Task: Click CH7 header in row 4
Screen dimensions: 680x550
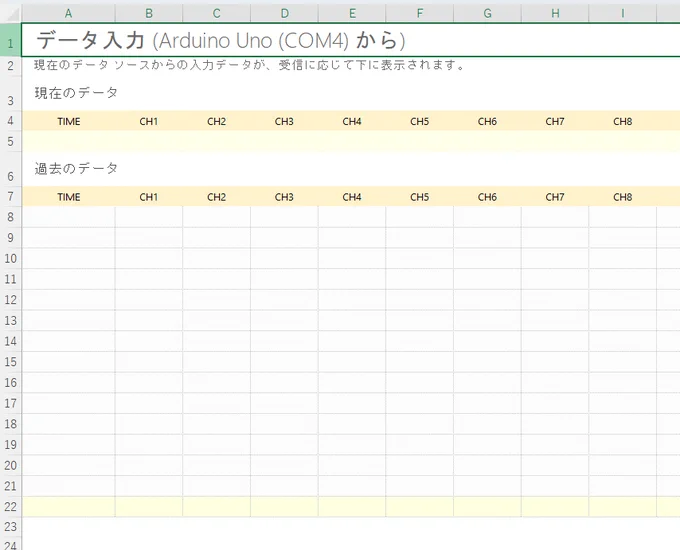Action: pyautogui.click(x=555, y=121)
